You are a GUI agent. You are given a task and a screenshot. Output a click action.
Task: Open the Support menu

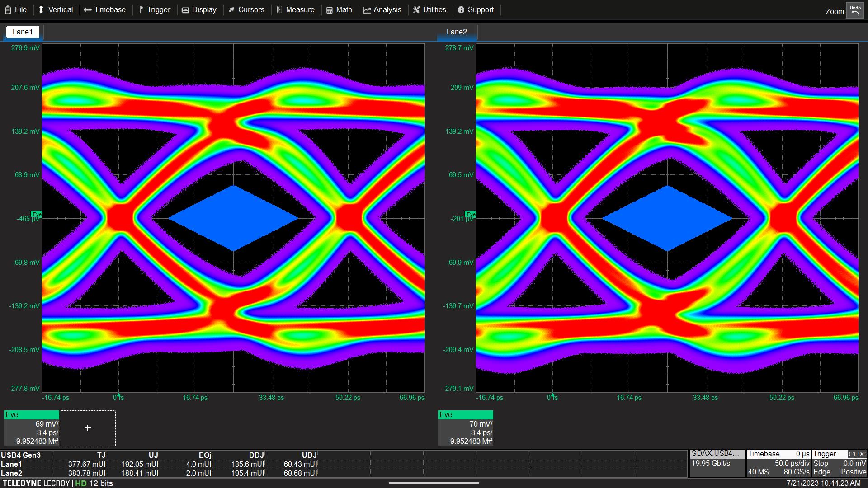[x=475, y=9]
